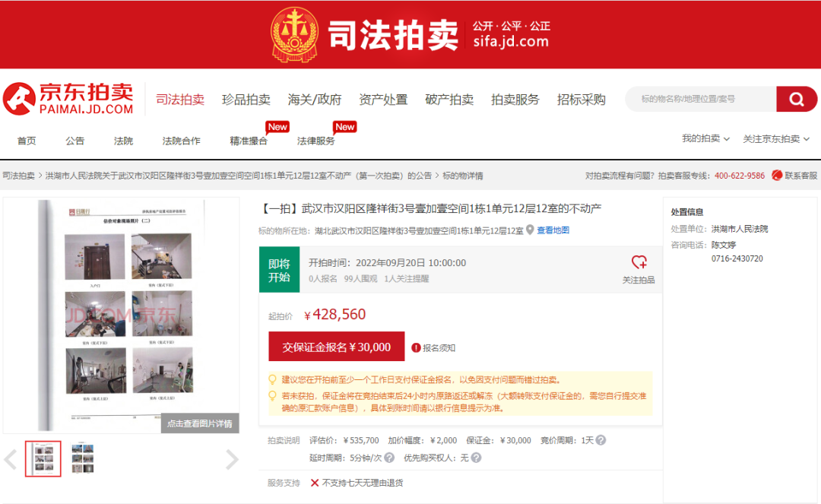Open 法院 in the sub menu
This screenshot has width=821, height=504.
[124, 141]
